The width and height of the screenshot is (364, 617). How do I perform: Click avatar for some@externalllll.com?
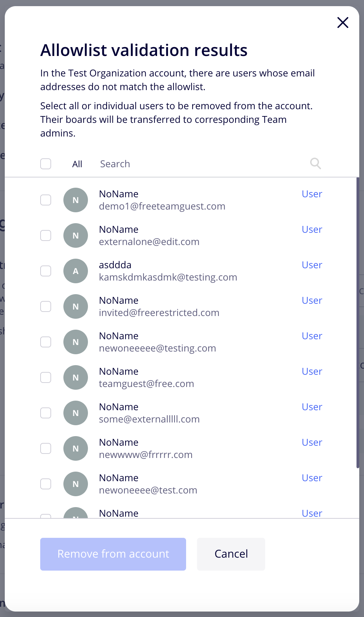pos(76,413)
